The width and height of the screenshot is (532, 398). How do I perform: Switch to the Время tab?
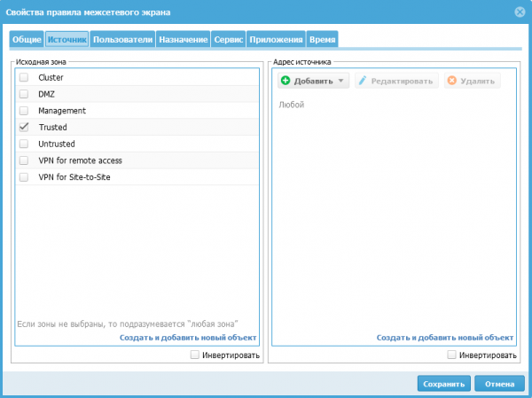[x=322, y=39]
